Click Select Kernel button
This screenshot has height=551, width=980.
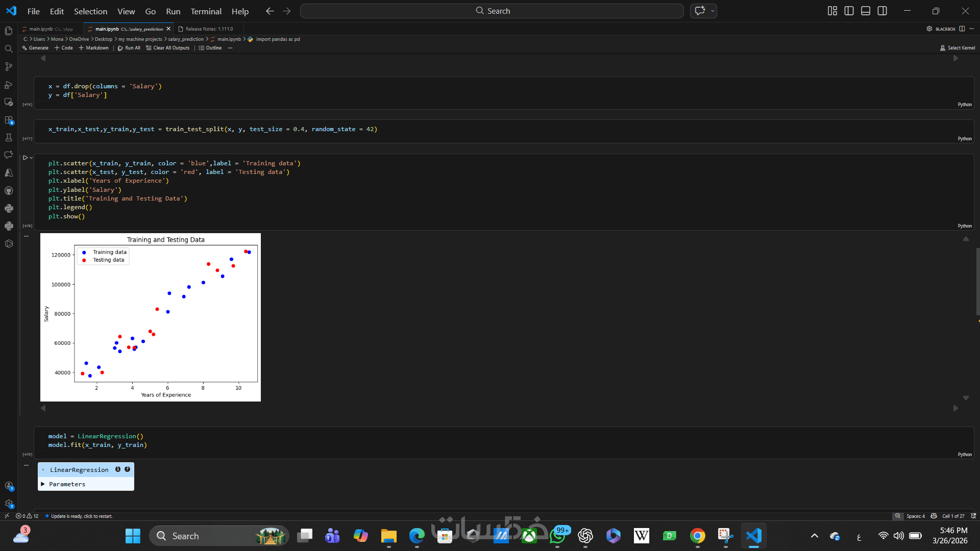tap(958, 48)
